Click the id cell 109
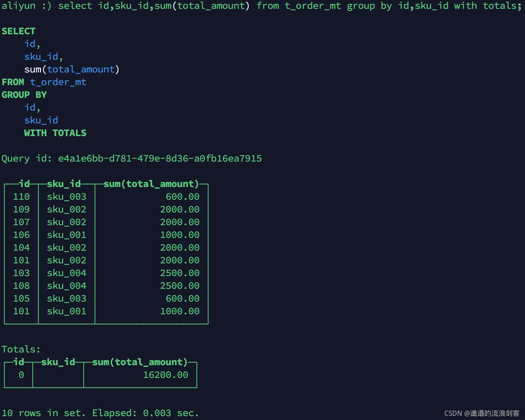 [21, 209]
